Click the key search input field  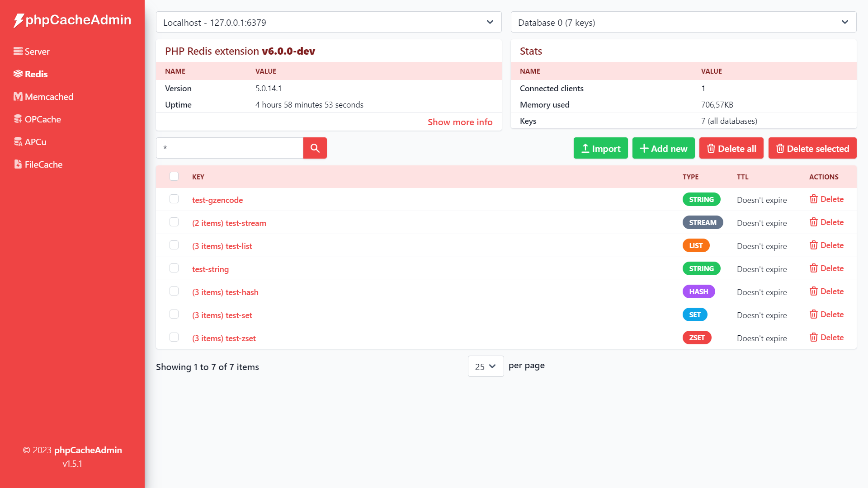point(230,148)
